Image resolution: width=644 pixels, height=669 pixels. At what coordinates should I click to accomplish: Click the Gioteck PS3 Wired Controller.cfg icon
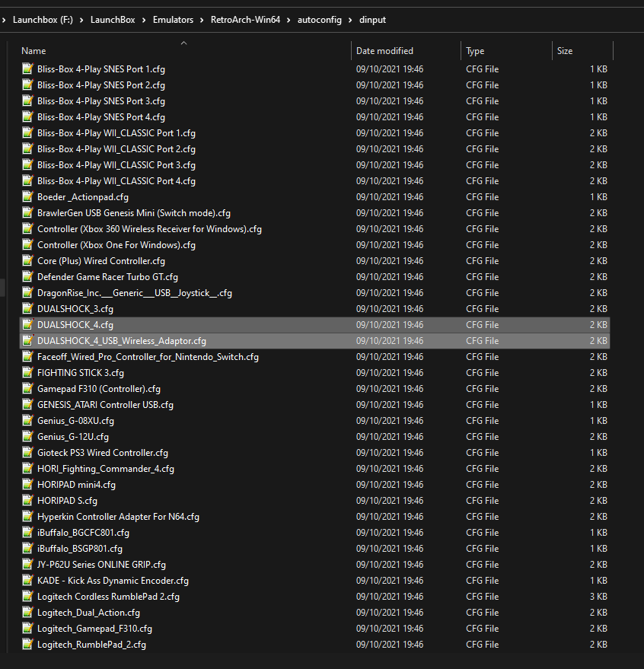click(x=27, y=452)
